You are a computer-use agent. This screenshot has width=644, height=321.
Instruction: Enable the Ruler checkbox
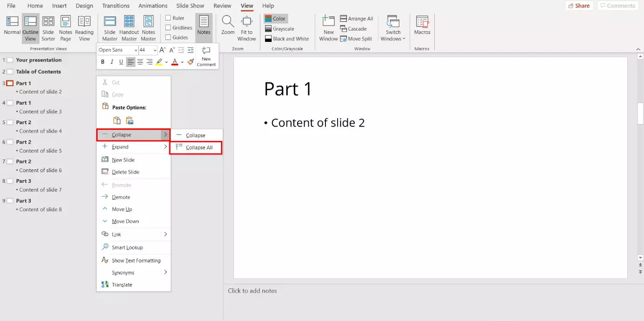click(x=168, y=18)
